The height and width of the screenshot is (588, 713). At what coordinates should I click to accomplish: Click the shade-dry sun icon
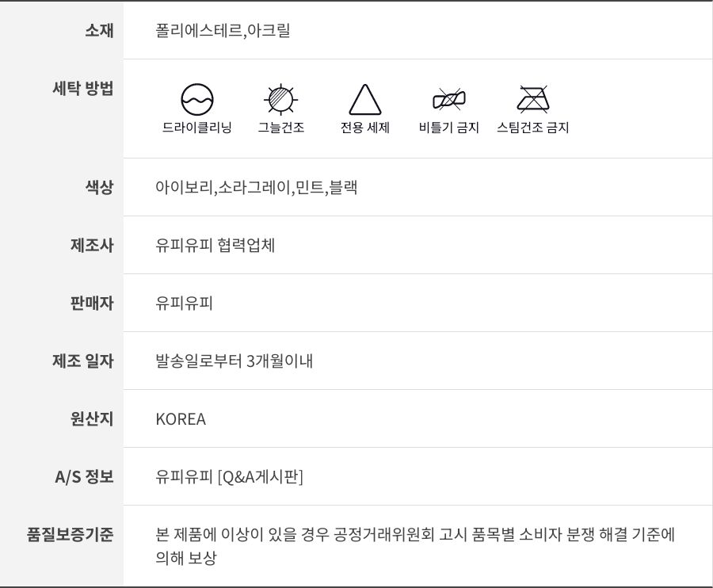(280, 100)
